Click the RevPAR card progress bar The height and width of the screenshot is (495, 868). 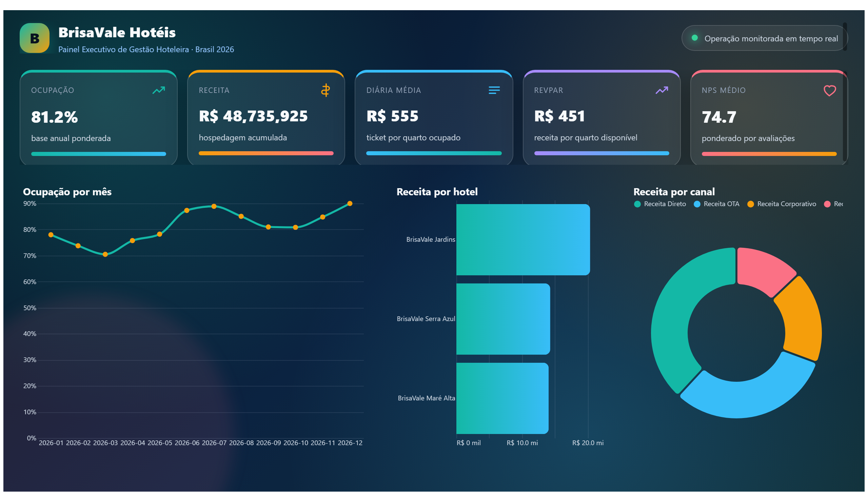point(601,153)
